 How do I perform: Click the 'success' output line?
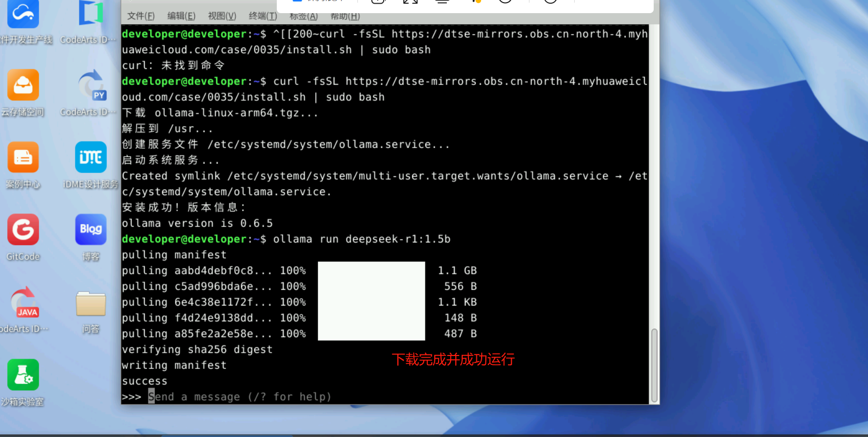pos(145,381)
